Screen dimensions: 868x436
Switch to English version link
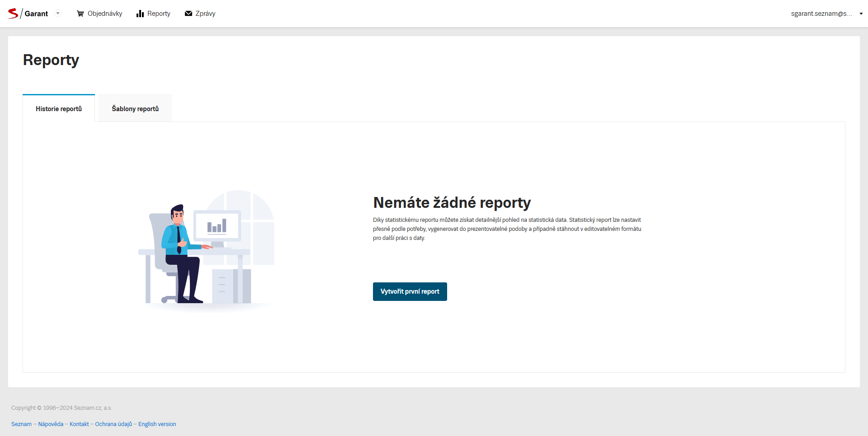[157, 424]
